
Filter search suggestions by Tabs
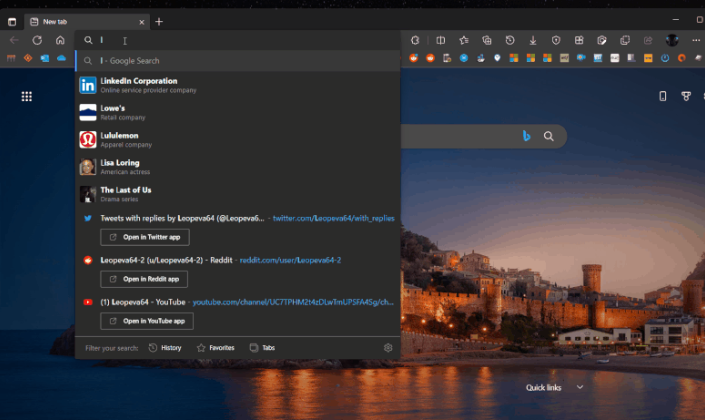[261, 348]
